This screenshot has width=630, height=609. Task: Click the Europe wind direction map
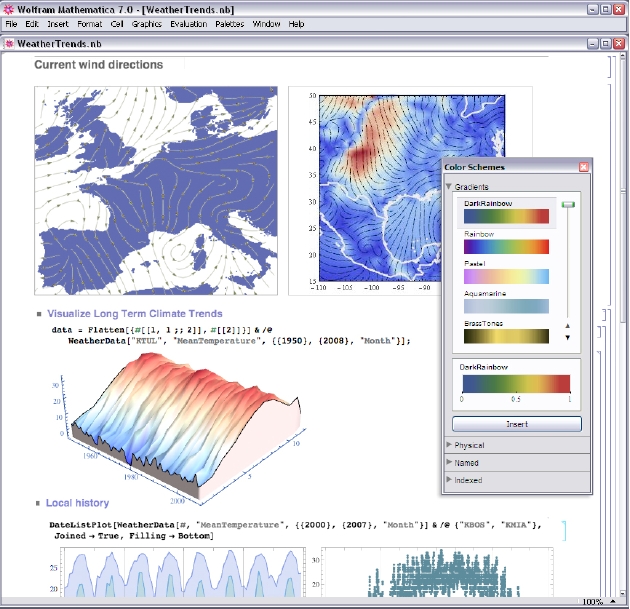[156, 190]
